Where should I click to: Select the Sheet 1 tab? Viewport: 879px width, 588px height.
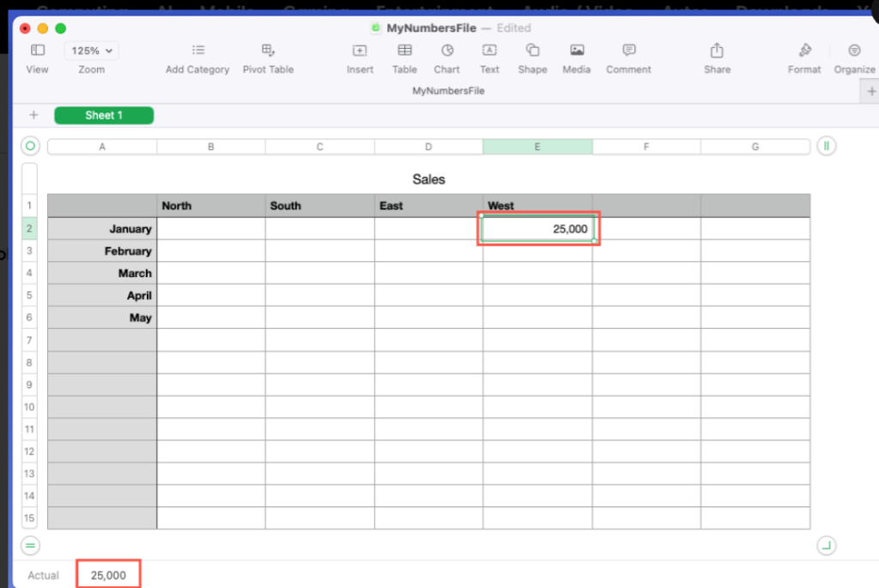coord(103,115)
